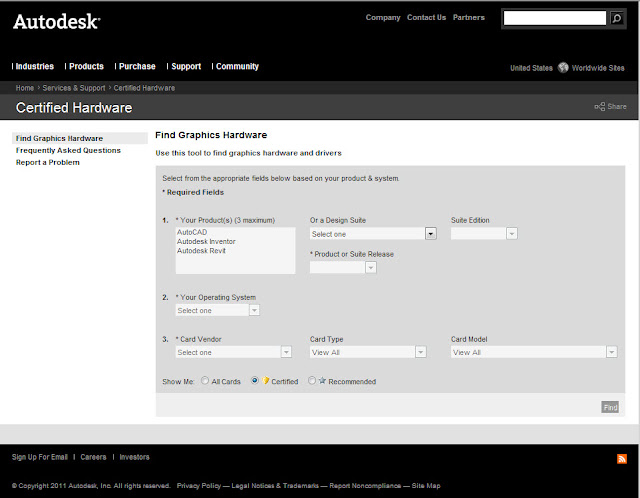This screenshot has height=498, width=640.
Task: Open Report a Problem page
Action: (48, 162)
